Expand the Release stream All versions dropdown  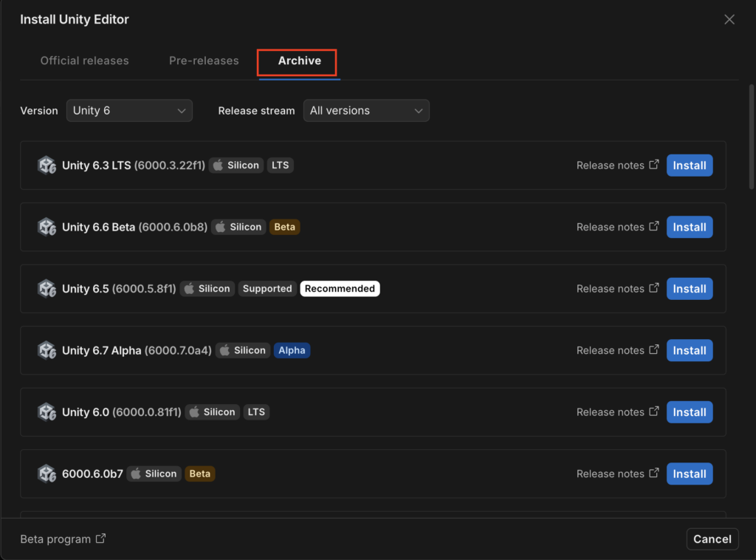tap(366, 111)
